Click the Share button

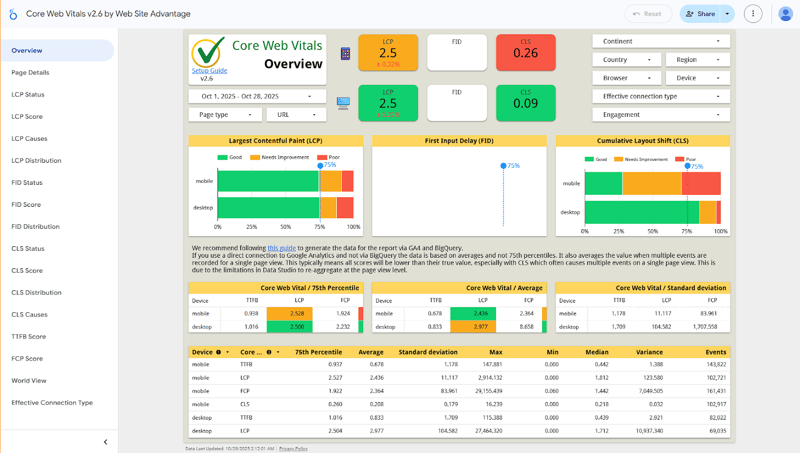pos(699,14)
